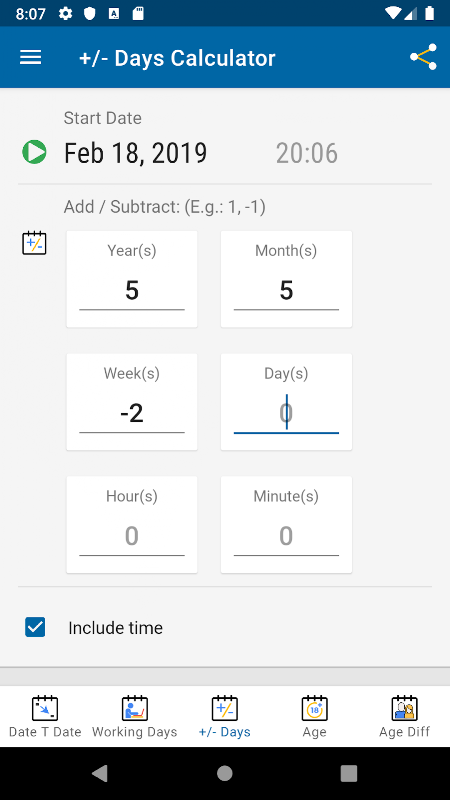This screenshot has width=450, height=800.
Task: Tap the Android home circle button
Action: click(224, 773)
